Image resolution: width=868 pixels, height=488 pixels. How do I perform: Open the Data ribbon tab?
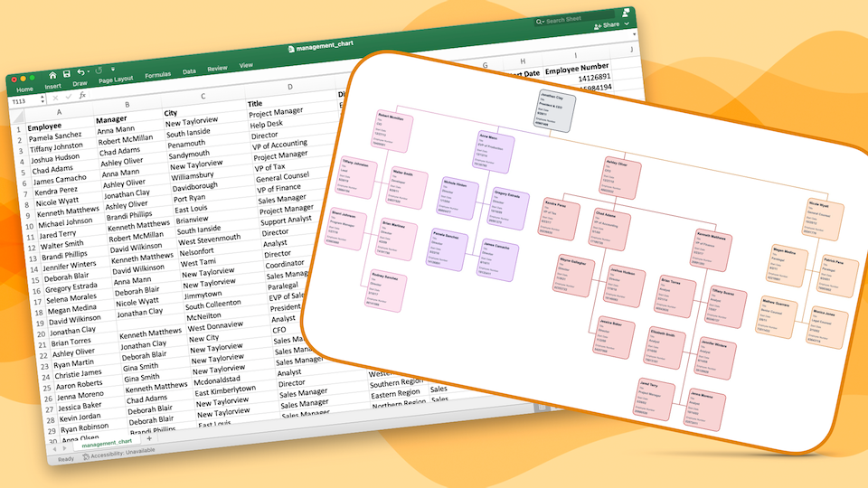(x=189, y=71)
